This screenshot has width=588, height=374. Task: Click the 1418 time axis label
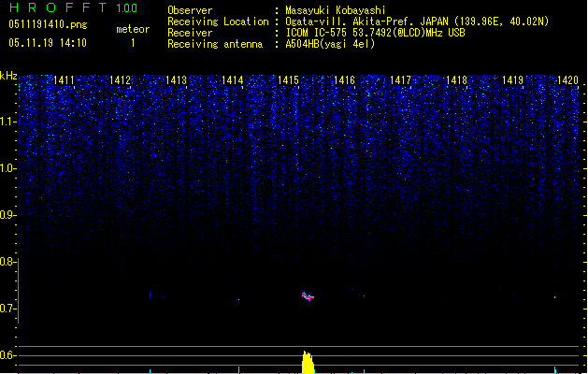[x=456, y=80]
